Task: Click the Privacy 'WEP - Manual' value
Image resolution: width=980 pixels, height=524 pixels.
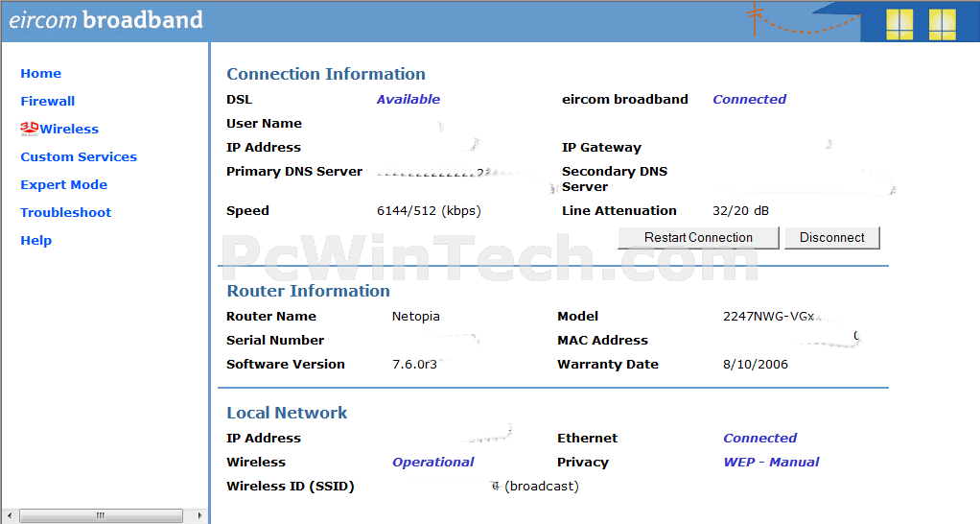Action: tap(771, 462)
